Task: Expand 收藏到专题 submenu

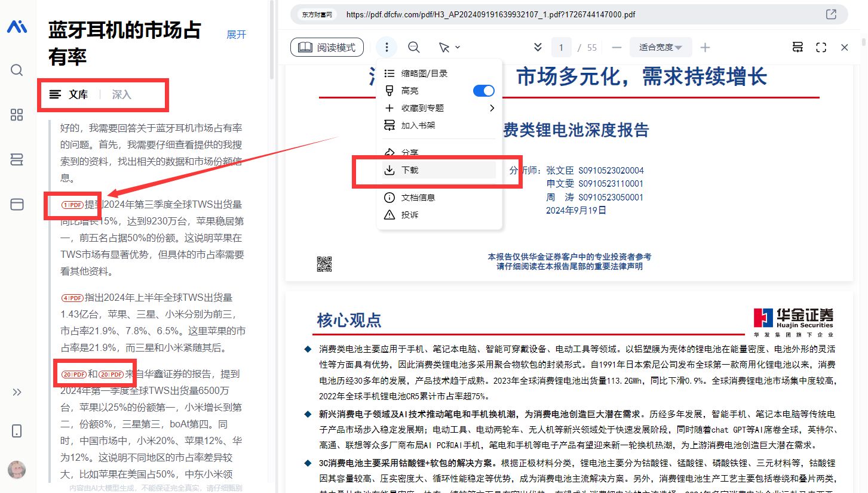Action: point(439,108)
